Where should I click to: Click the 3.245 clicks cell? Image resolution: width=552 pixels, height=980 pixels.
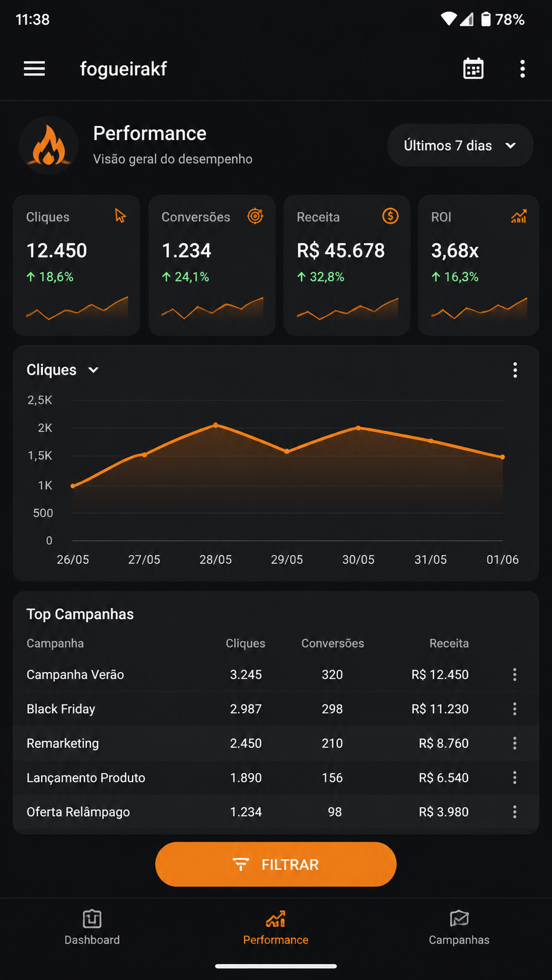(x=246, y=675)
